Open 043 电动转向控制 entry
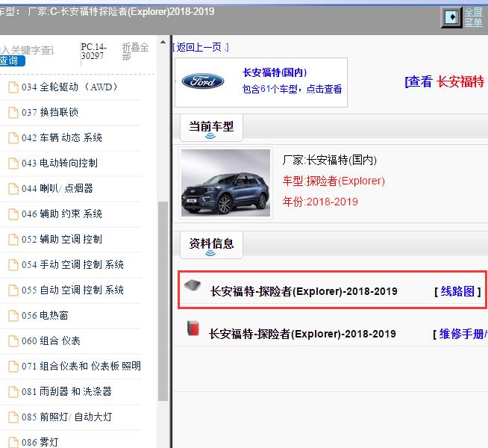Image resolution: width=488 pixels, height=448 pixels. point(60,163)
